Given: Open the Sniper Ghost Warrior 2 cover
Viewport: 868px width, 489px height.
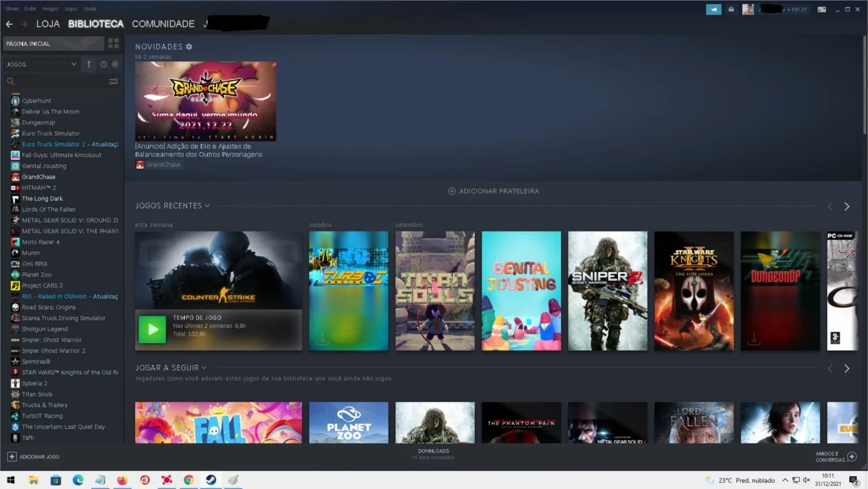Looking at the screenshot, I should coord(608,291).
